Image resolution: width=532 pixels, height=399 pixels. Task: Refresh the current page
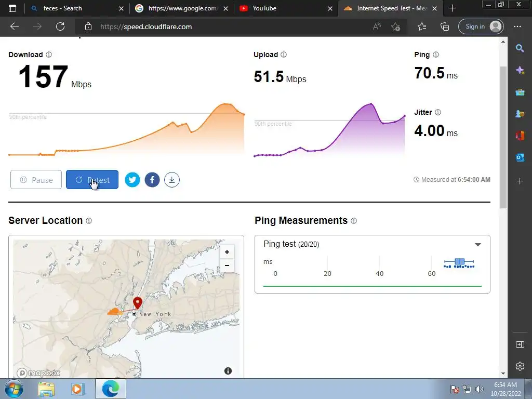(x=60, y=26)
